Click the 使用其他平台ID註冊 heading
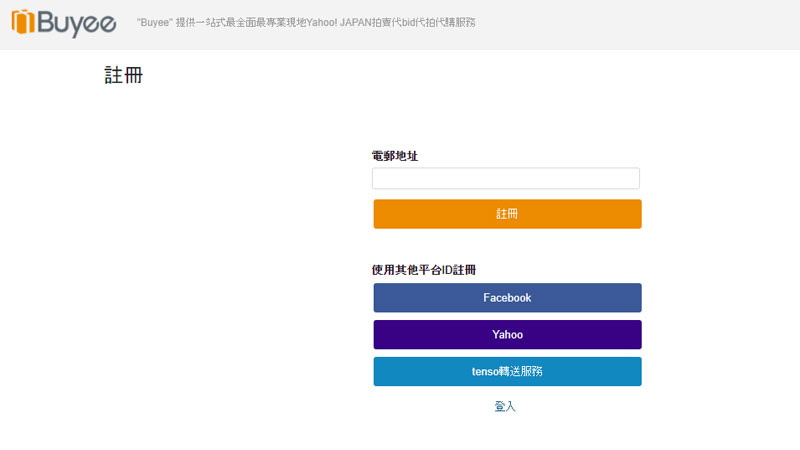 423,270
